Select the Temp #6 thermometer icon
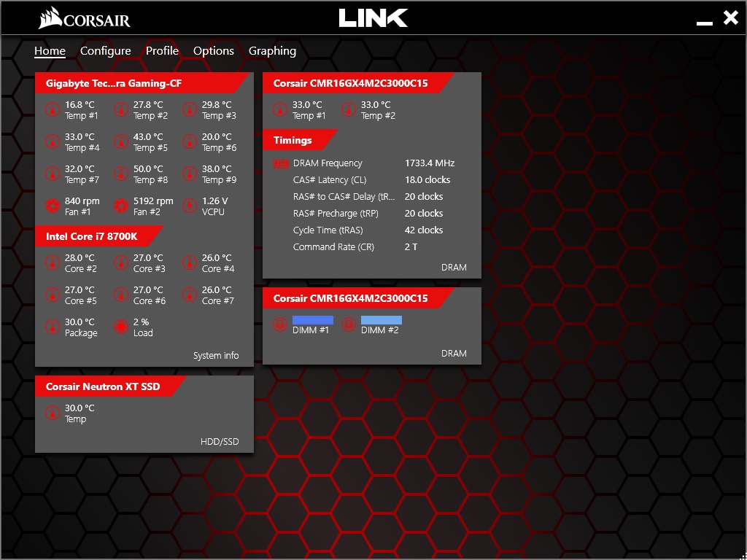Screen dimensions: 747x560 (190, 142)
